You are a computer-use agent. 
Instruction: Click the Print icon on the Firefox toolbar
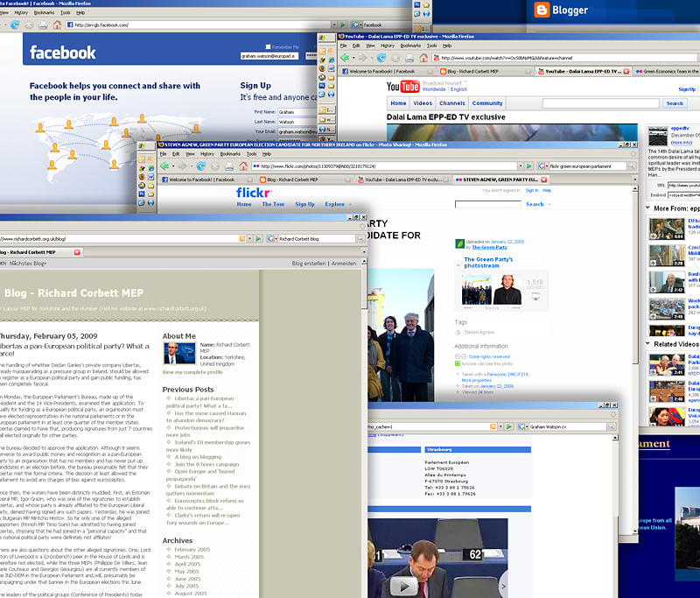407,56
